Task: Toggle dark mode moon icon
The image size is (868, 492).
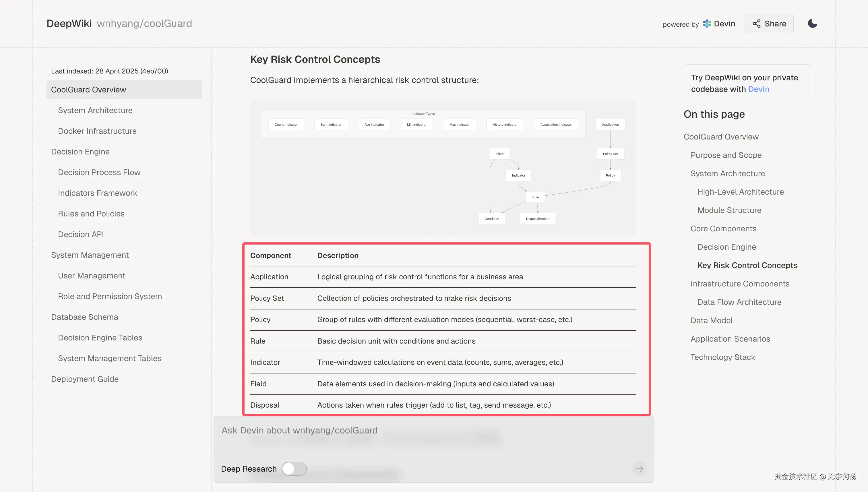Action: click(x=812, y=23)
